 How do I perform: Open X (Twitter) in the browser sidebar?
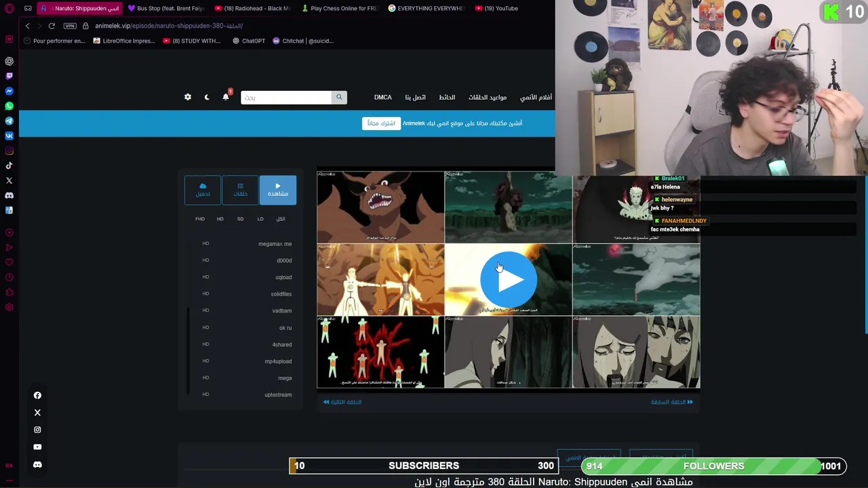(9, 180)
